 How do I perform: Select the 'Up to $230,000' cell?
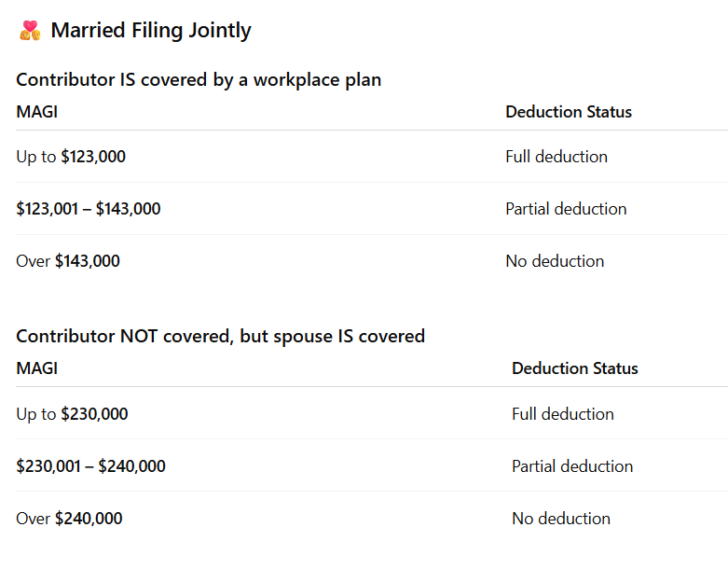(72, 414)
